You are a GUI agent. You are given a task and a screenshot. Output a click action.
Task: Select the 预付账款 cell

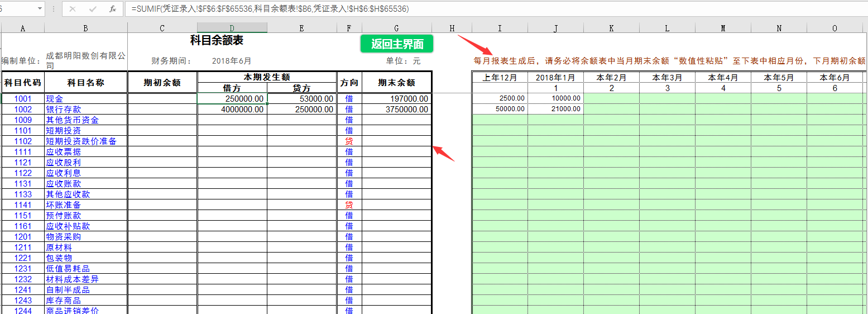coord(86,216)
